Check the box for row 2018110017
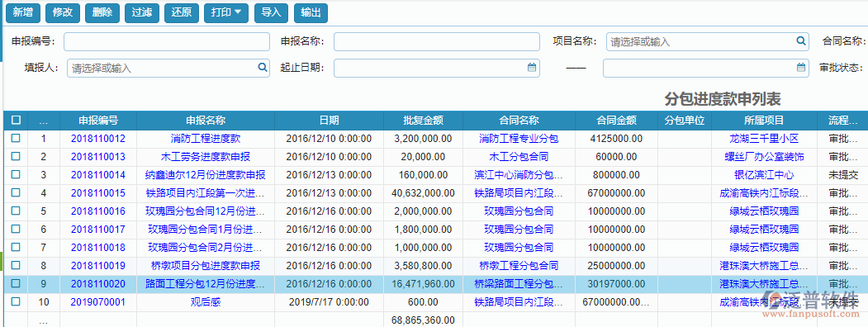This screenshot has width=868, height=327. (x=16, y=229)
